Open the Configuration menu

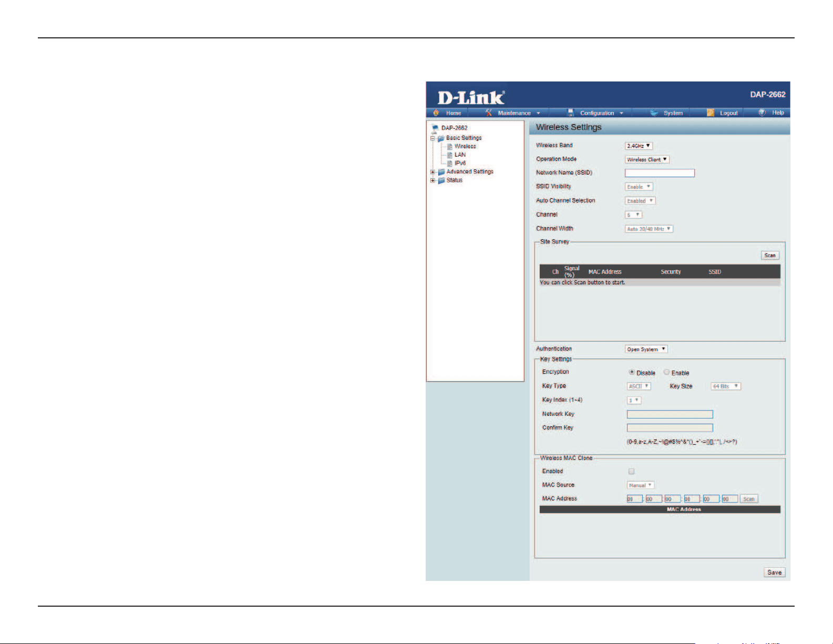pyautogui.click(x=597, y=113)
